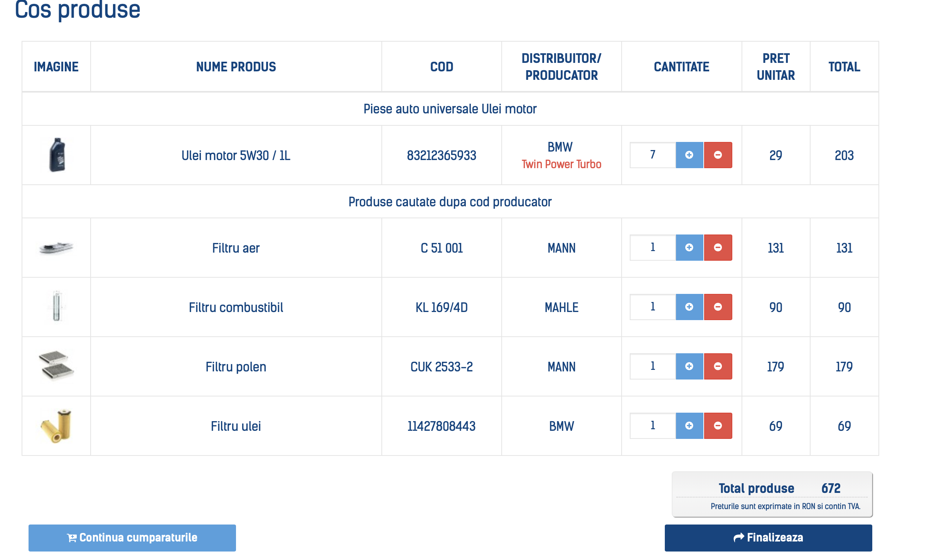Select the pollen filter product image
The image size is (944, 560).
pos(56,366)
